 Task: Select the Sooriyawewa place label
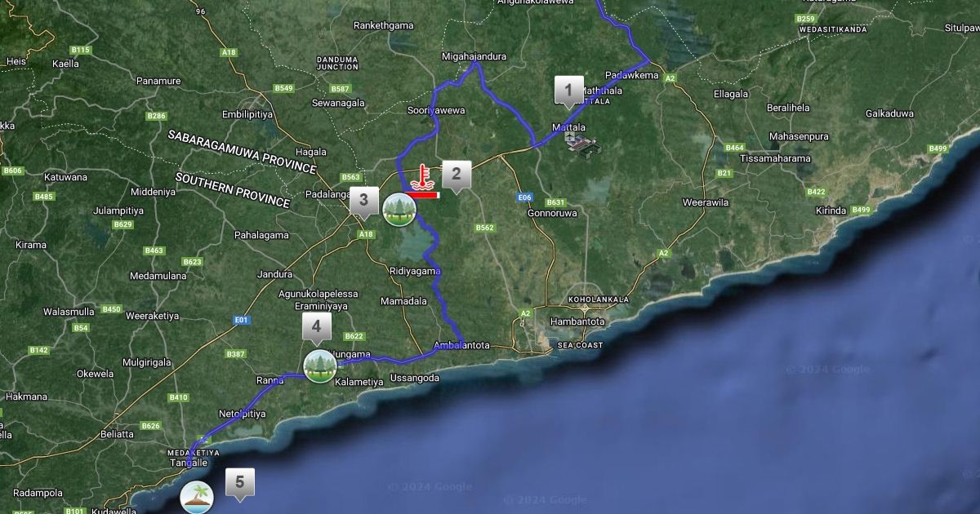(436, 109)
